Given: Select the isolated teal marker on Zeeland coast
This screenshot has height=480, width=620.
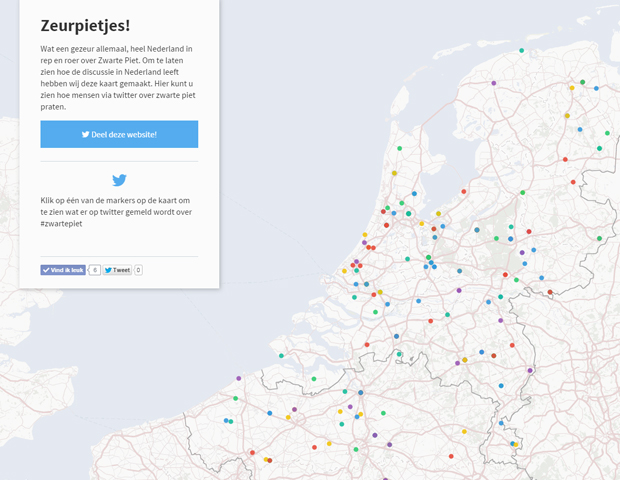Looking at the screenshot, I should tap(281, 355).
